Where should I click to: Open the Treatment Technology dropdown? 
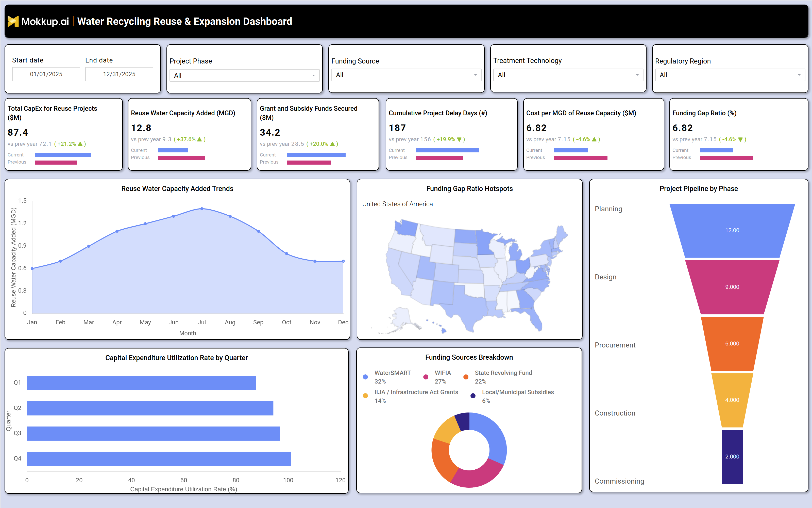[x=568, y=75]
